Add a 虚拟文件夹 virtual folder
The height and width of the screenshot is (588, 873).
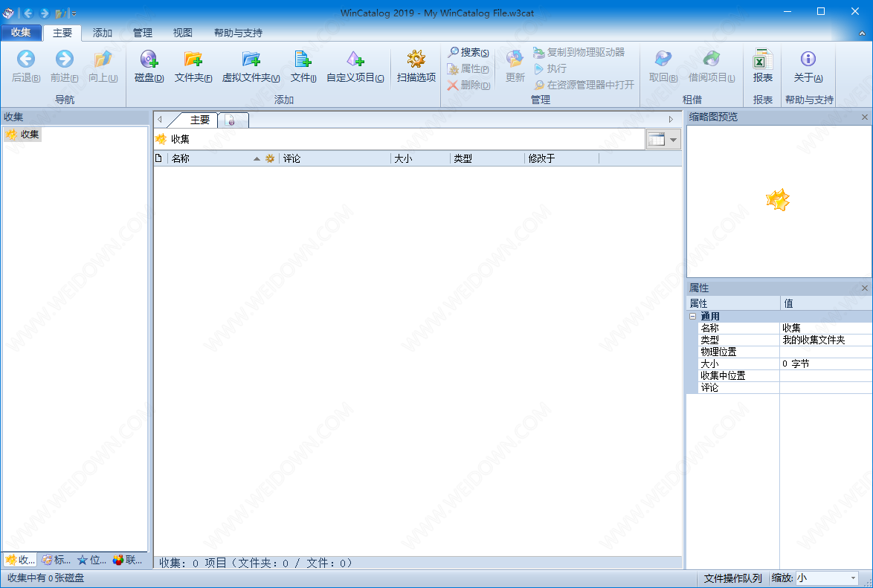[x=251, y=60]
